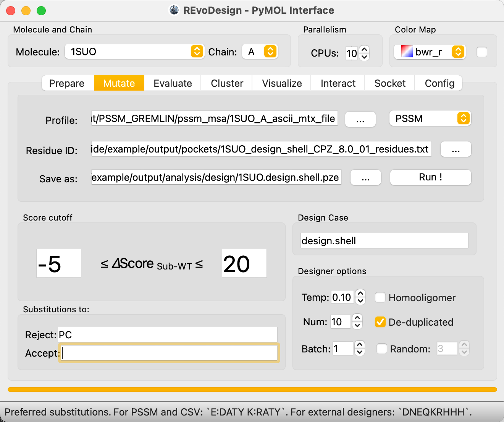The height and width of the screenshot is (422, 504).
Task: Switch to the Socket tab
Action: [x=390, y=83]
